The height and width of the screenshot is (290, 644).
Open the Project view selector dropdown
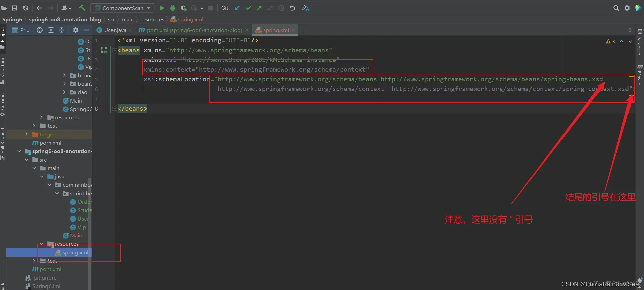click(21, 30)
